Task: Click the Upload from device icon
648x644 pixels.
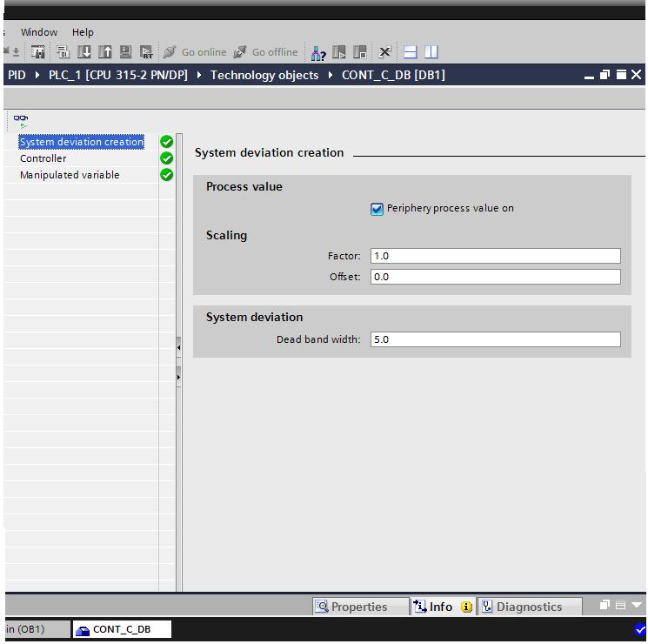Action: 105,52
